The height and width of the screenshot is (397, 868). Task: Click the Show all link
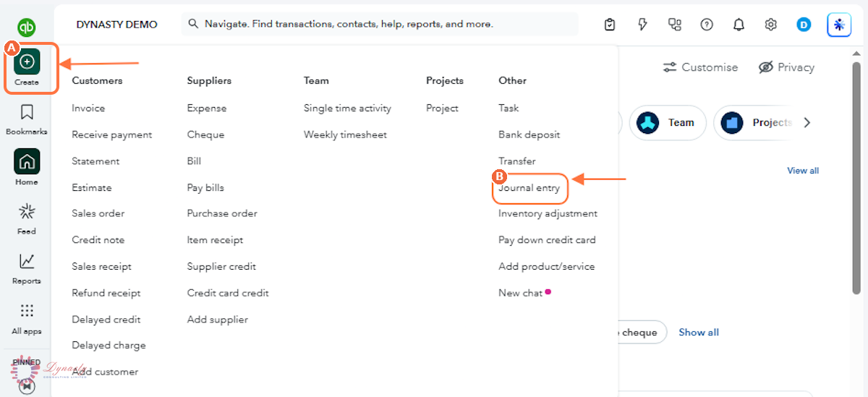click(x=699, y=333)
